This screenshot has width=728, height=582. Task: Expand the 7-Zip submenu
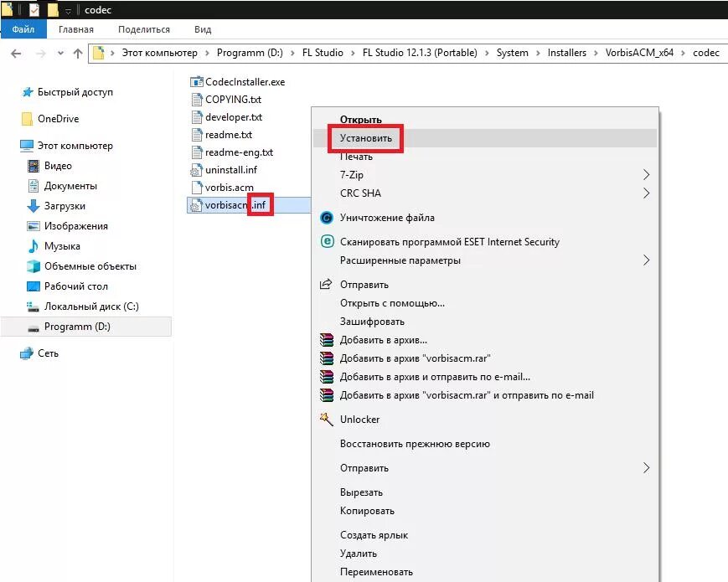coord(485,174)
